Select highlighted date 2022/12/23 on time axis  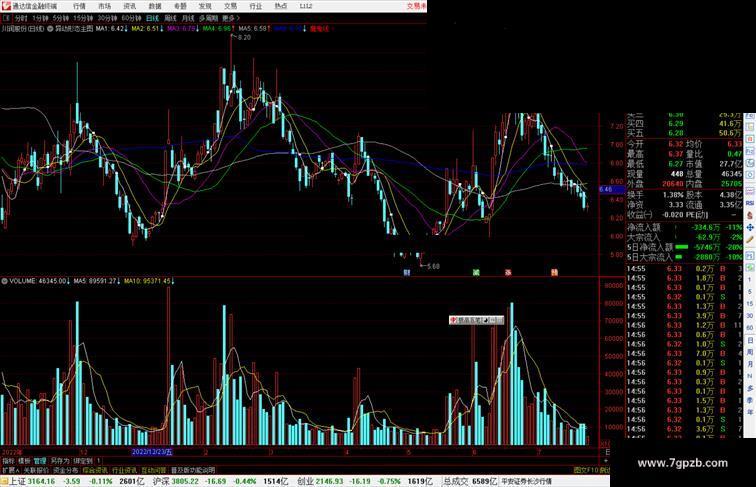[152, 452]
